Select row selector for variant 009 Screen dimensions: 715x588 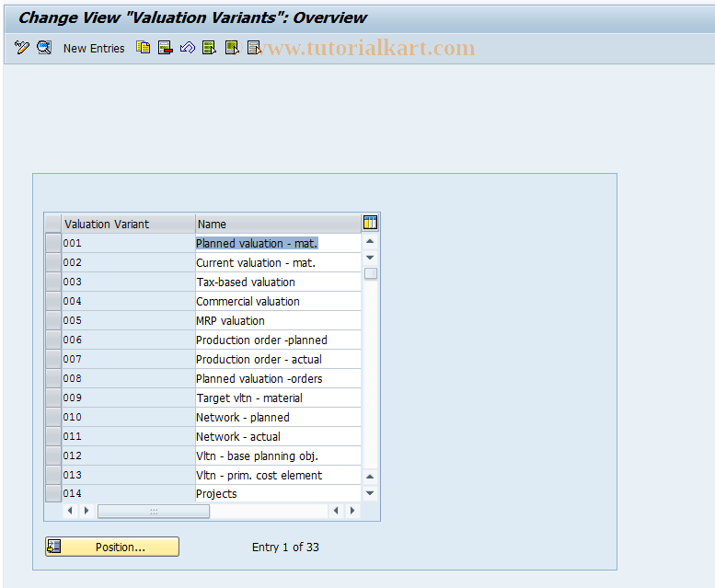pyautogui.click(x=53, y=398)
